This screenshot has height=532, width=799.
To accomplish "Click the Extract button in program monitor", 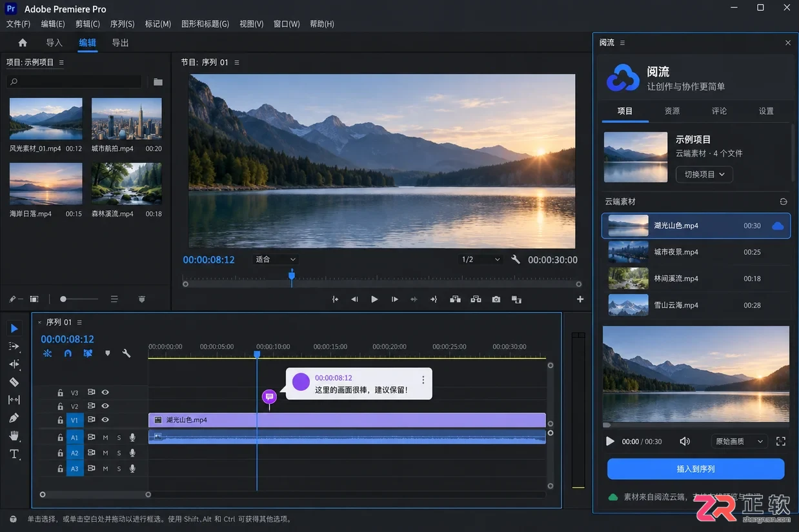I will [x=476, y=299].
